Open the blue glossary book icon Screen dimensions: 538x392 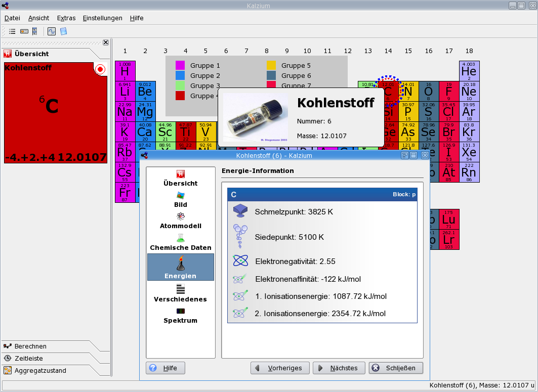pyautogui.click(x=63, y=31)
